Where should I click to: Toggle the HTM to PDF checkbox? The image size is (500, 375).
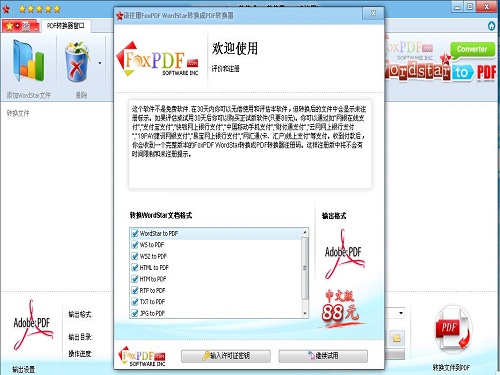[x=135, y=279]
